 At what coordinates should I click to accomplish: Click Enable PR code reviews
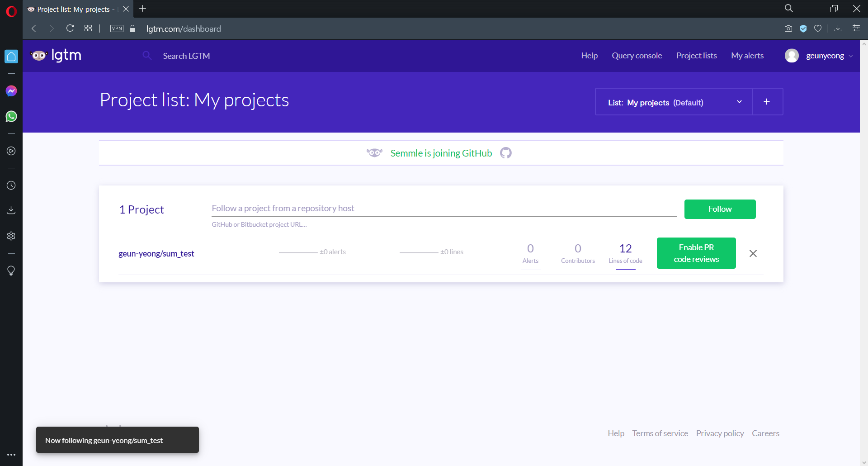point(696,253)
